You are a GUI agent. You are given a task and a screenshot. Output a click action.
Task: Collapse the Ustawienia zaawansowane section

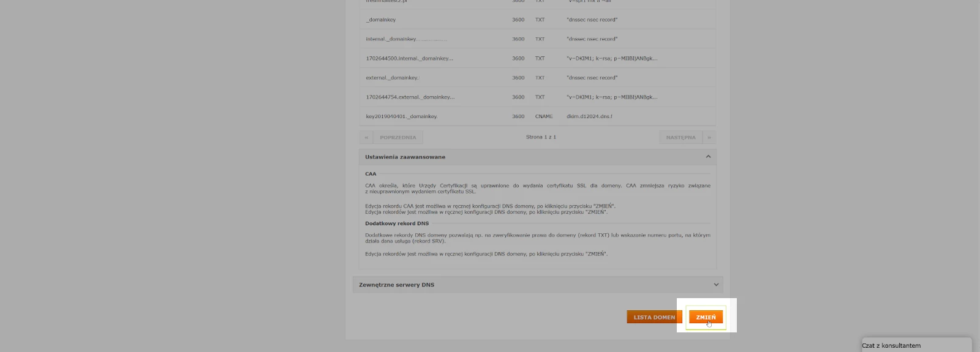point(708,157)
